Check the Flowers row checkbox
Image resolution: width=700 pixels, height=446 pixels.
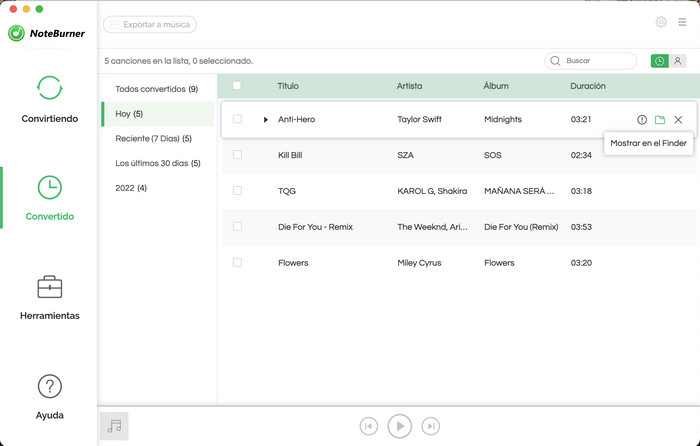coord(238,263)
